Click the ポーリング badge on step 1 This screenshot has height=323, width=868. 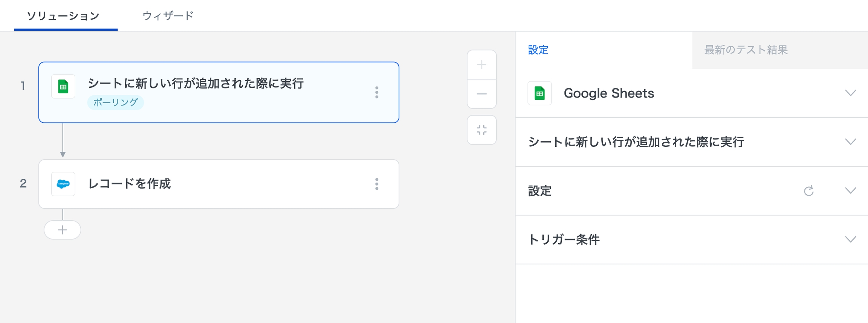tap(116, 102)
